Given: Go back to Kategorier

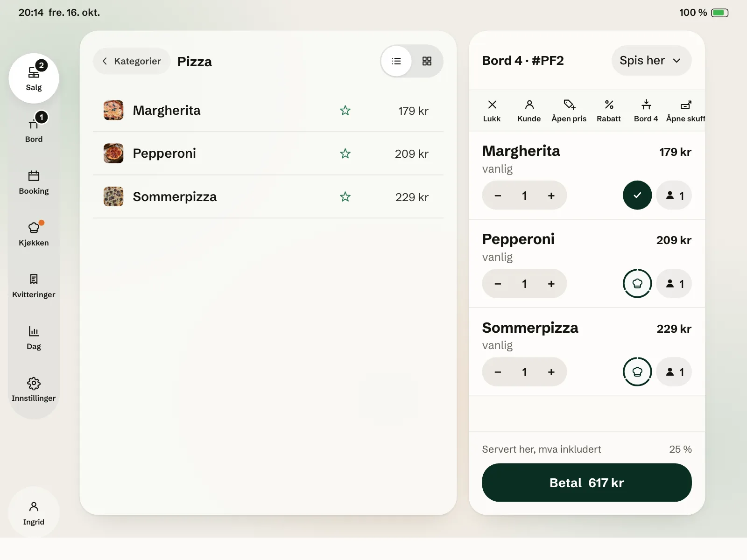Looking at the screenshot, I should point(132,61).
